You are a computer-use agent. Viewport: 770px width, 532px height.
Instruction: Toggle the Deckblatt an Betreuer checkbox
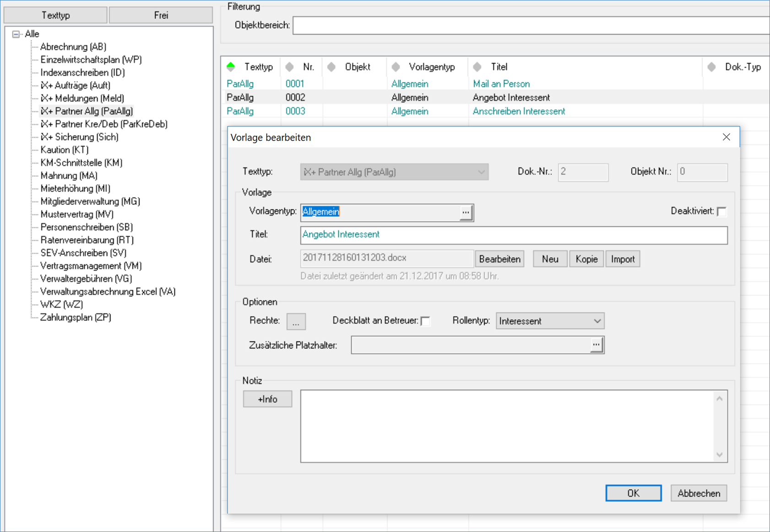[425, 321]
